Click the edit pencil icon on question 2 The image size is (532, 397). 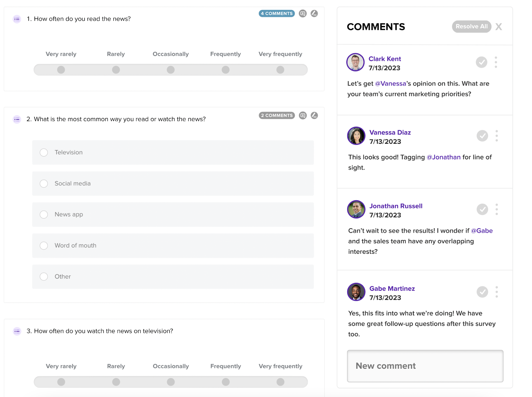314,115
